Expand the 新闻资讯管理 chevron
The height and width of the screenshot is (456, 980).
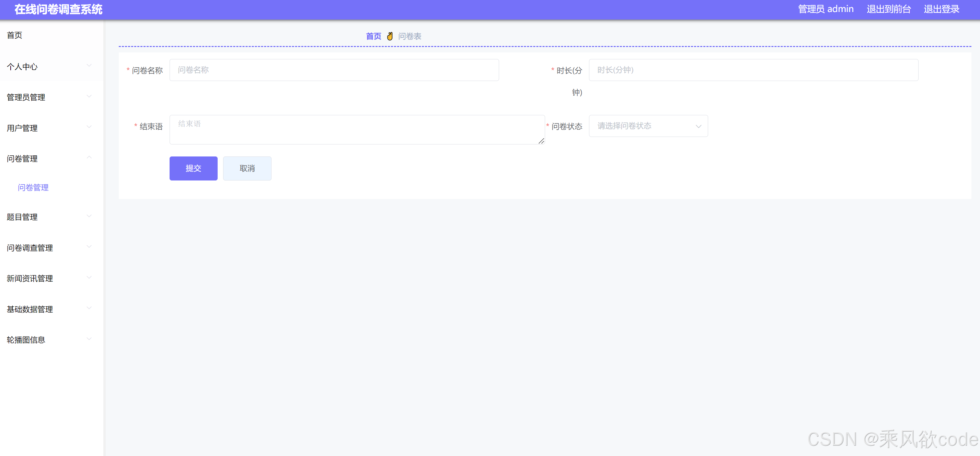click(89, 277)
